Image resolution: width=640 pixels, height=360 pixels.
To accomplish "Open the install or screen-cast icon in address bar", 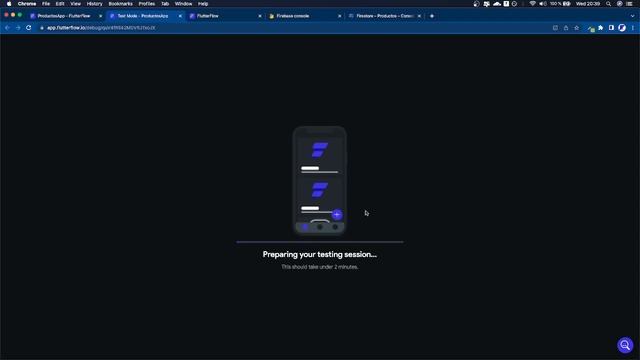I will [555, 28].
